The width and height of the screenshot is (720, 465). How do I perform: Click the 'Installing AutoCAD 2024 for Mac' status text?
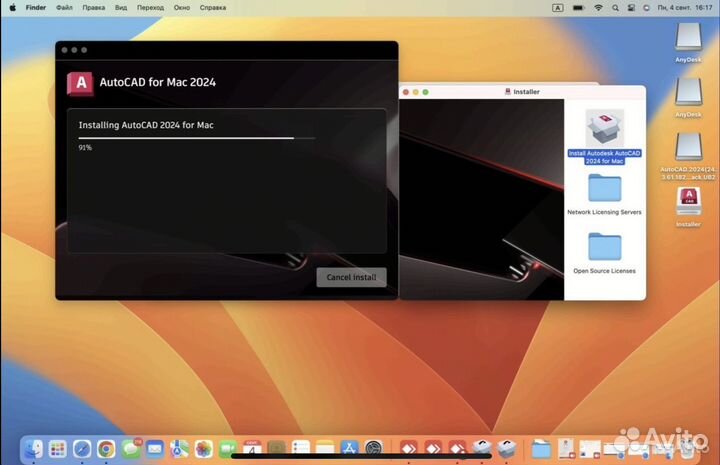click(146, 125)
